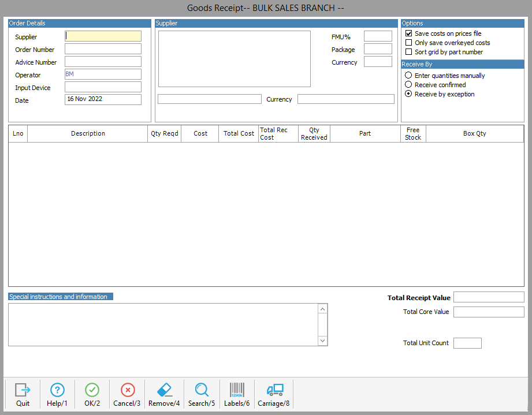Click the Quit exit icon
This screenshot has width=532, height=415.
23,390
